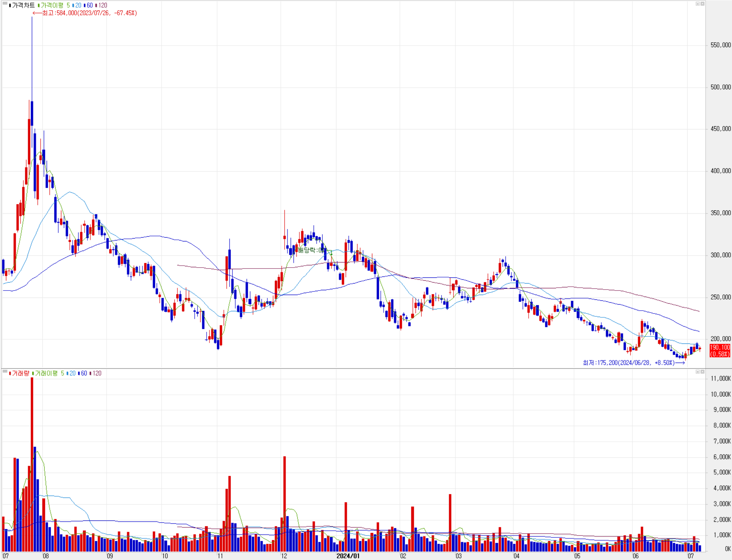The height and width of the screenshot is (560, 732).
Task: Select the 가격차트 legend label
Action: 23,5
